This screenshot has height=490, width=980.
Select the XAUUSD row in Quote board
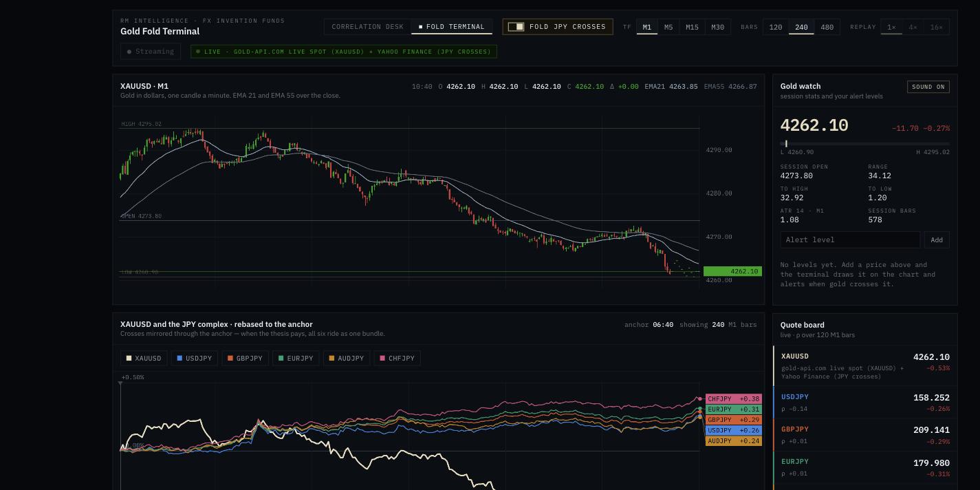pos(865,365)
